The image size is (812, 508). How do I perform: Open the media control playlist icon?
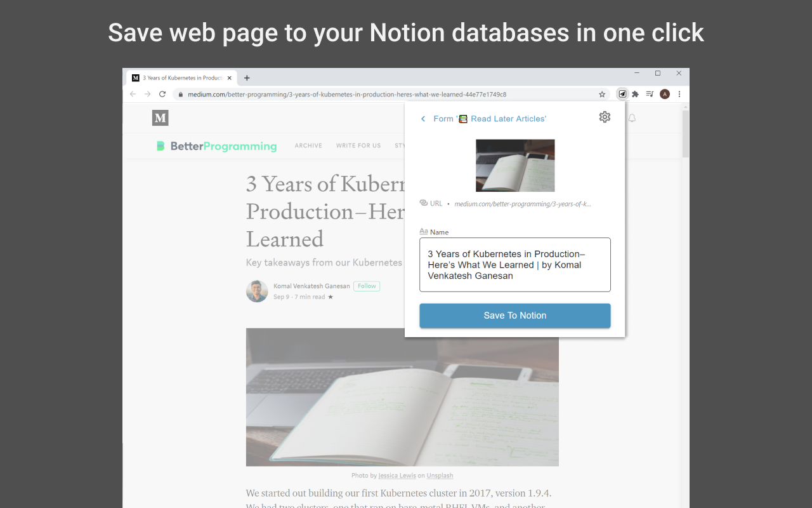click(x=650, y=94)
